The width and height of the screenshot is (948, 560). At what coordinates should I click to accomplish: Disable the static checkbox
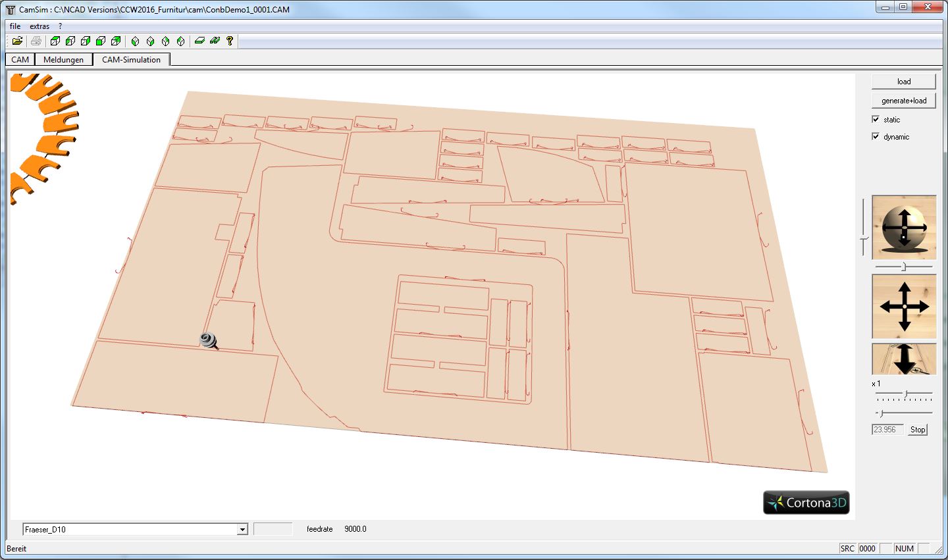(876, 119)
